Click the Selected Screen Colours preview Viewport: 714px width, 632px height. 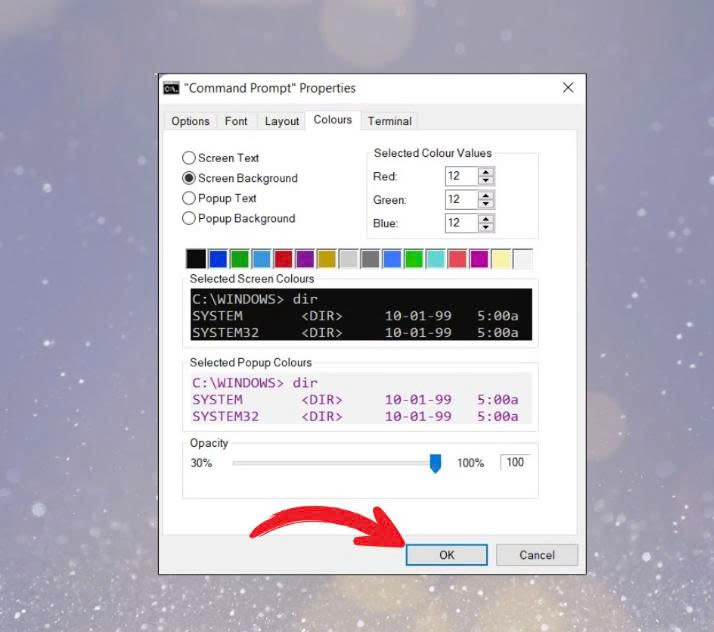pos(361,315)
